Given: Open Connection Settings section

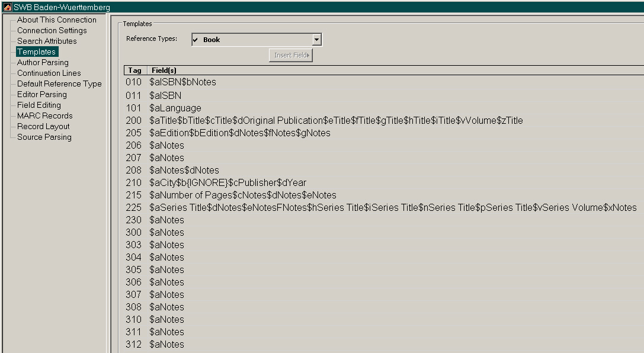Looking at the screenshot, I should (x=52, y=30).
